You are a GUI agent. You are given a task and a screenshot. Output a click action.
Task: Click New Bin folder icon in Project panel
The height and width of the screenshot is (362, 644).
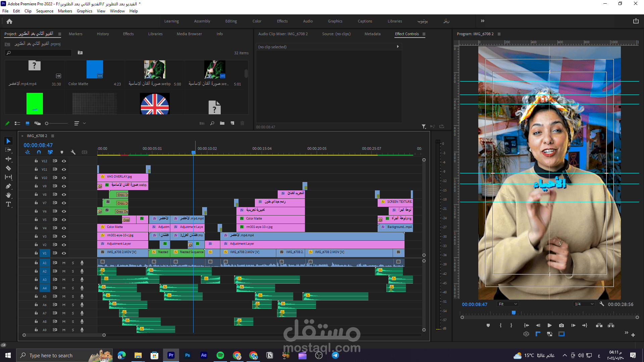click(x=222, y=123)
